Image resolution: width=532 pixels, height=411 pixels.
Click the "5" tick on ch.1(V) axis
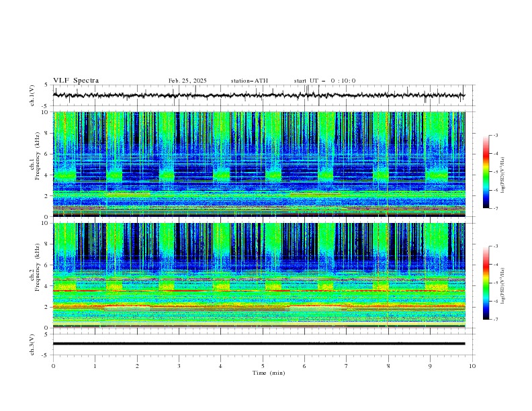pos(46,85)
